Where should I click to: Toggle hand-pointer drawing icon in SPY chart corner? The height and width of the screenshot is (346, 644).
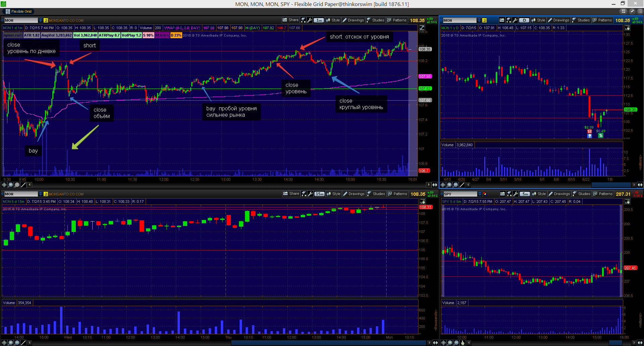point(627,201)
